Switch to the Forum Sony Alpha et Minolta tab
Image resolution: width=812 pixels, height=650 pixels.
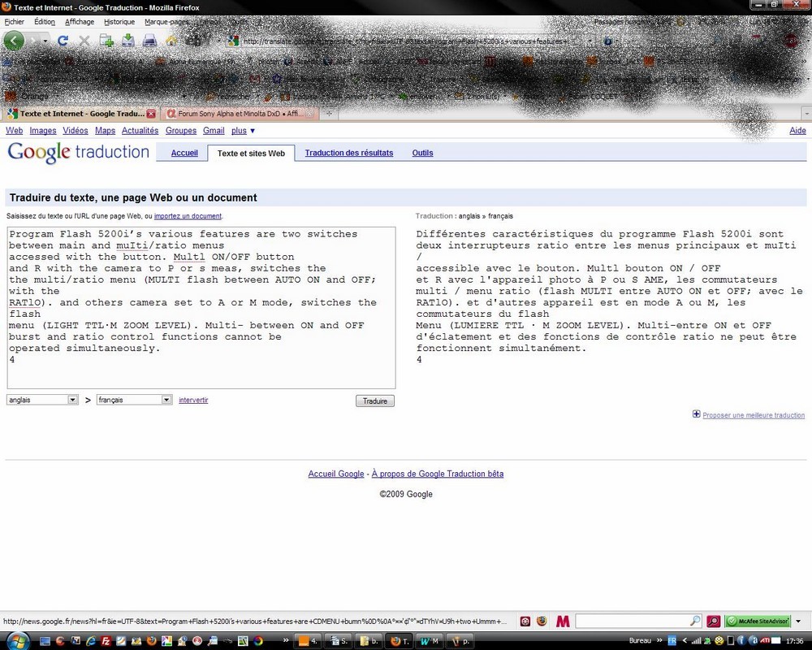tap(240, 114)
